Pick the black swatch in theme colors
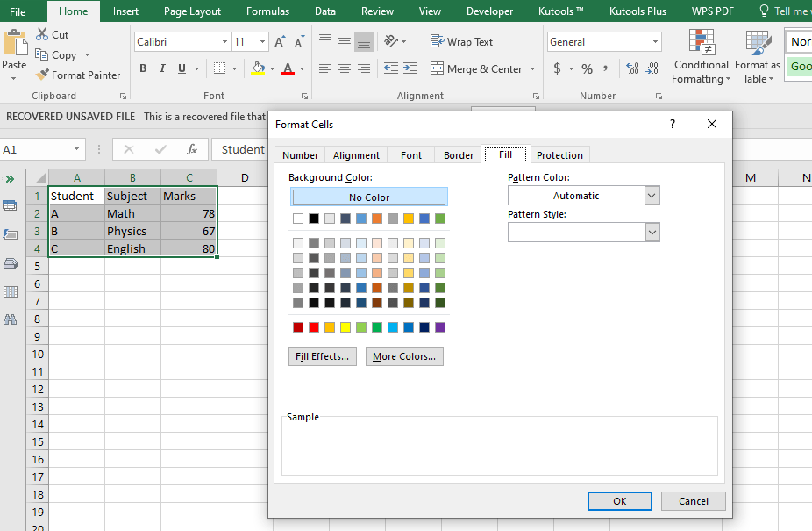812x531 pixels. coord(314,219)
